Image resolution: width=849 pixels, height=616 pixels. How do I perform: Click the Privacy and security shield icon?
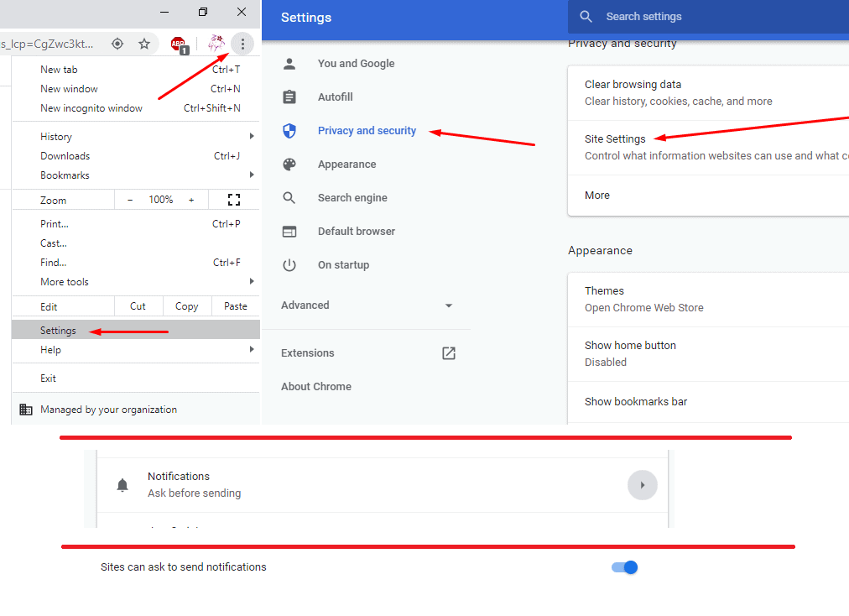[x=289, y=131]
